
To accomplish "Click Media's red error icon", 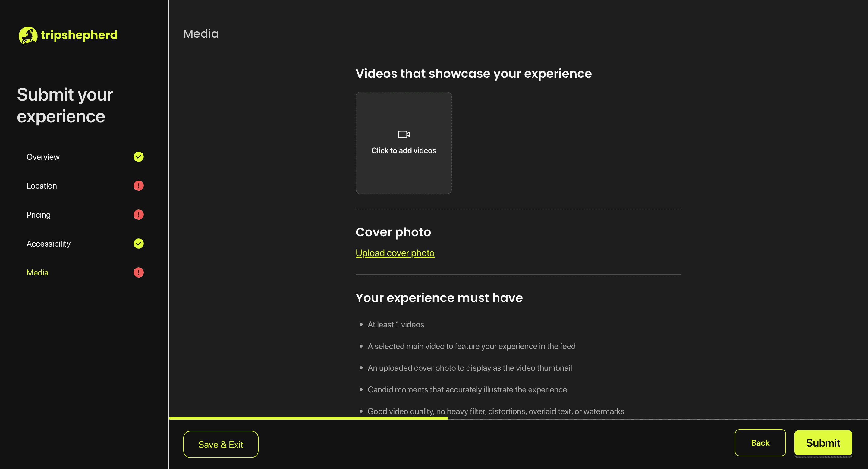I will coord(139,272).
